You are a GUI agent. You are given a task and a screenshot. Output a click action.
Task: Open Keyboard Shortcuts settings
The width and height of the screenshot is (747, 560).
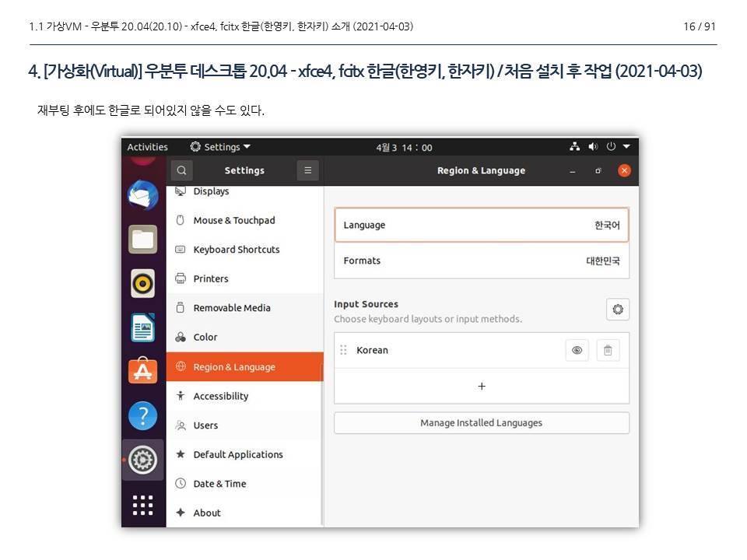[x=245, y=250]
